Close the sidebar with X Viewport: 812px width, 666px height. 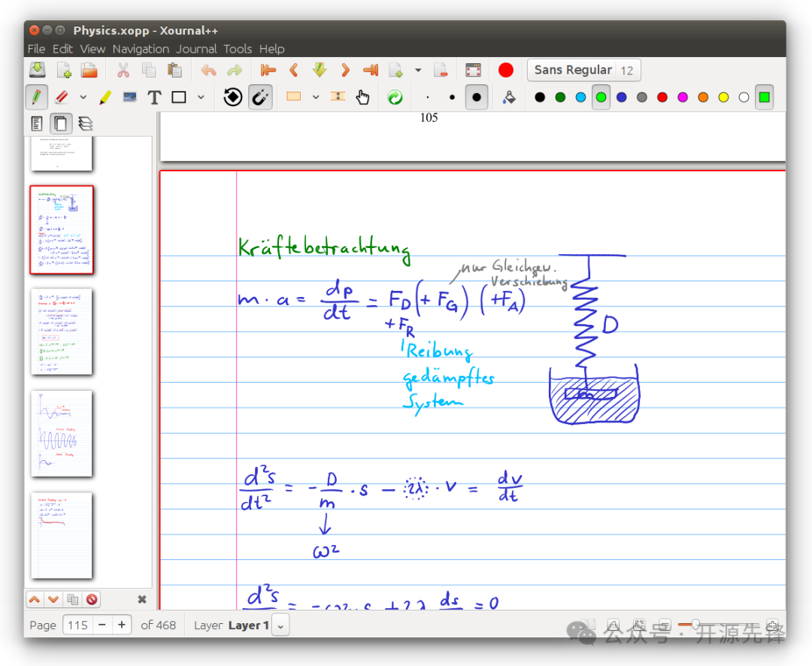point(142,599)
